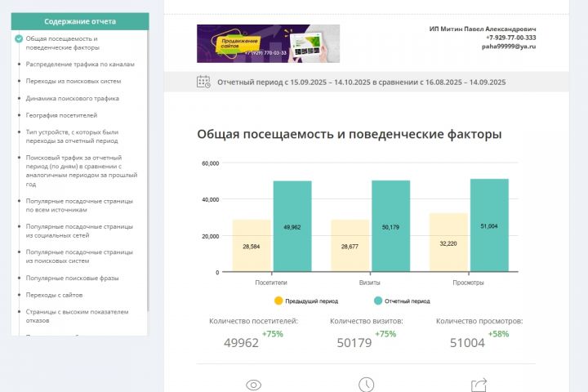
Task: Select 'Популярные посадочные страницы из социальных сетей'
Action: [x=79, y=230]
